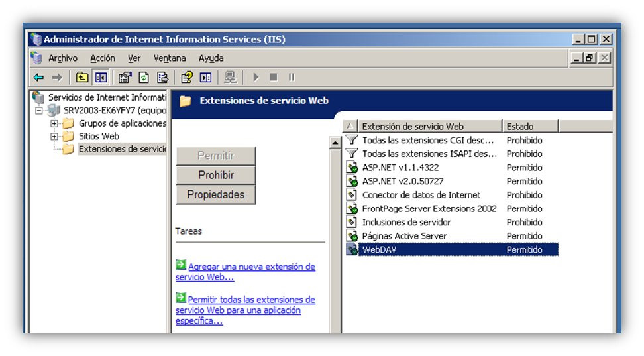
Task: Click the Prohibir button
Action: pyautogui.click(x=215, y=175)
